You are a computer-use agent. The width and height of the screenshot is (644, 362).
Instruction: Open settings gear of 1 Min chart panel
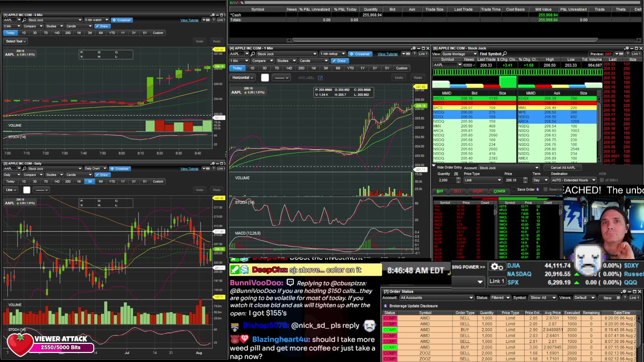point(414,48)
